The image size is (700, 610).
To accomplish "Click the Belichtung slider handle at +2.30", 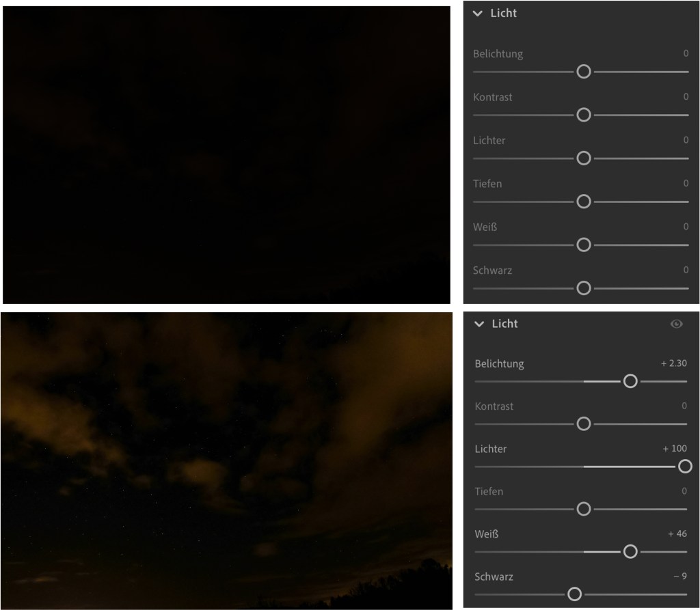I will pos(630,381).
